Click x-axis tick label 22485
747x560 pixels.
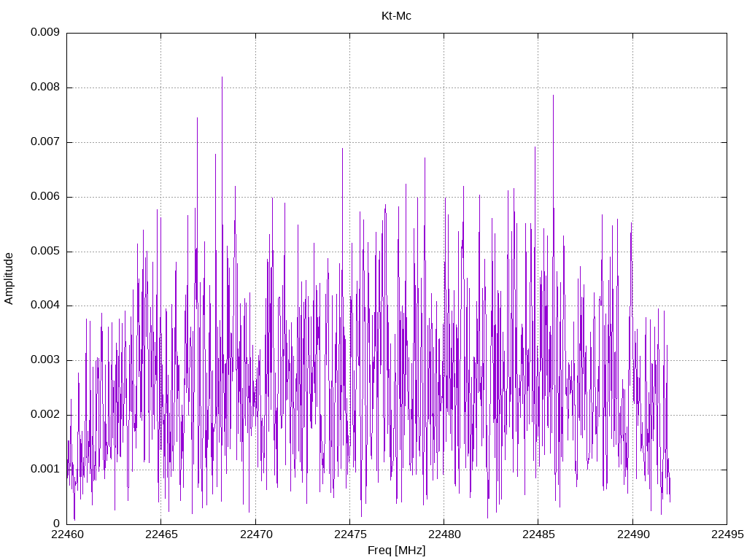click(x=539, y=534)
